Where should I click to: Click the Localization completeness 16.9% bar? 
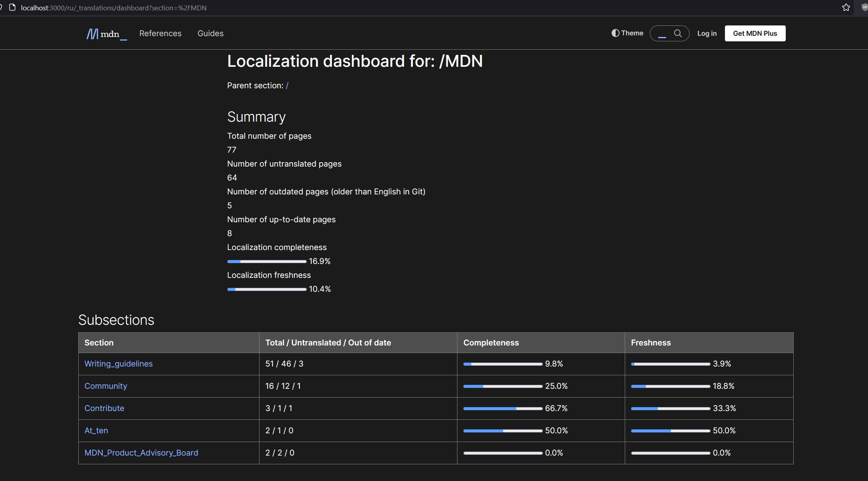pyautogui.click(x=267, y=261)
